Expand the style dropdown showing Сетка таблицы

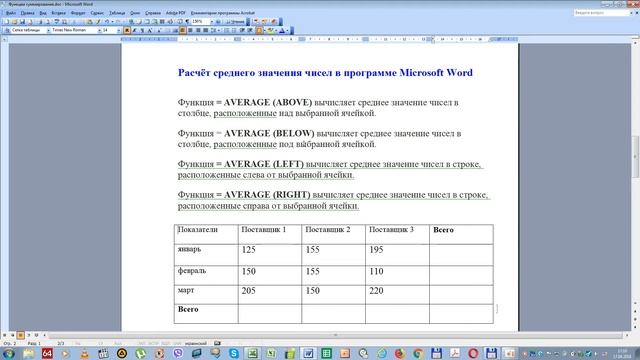click(x=48, y=30)
